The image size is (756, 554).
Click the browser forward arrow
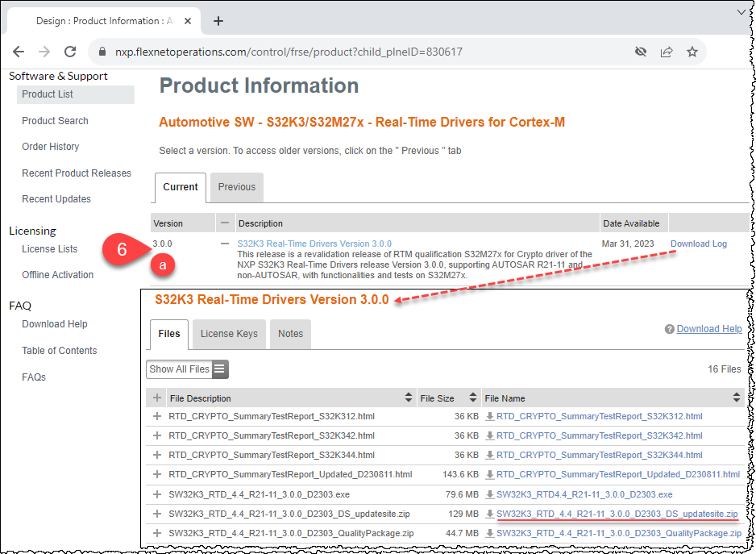(44, 52)
